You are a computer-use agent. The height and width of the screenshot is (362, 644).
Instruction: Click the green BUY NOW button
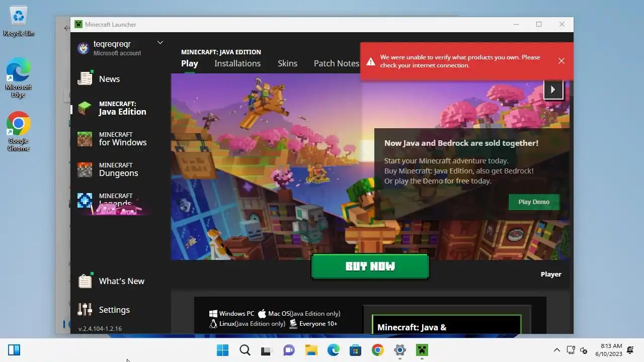(x=370, y=266)
